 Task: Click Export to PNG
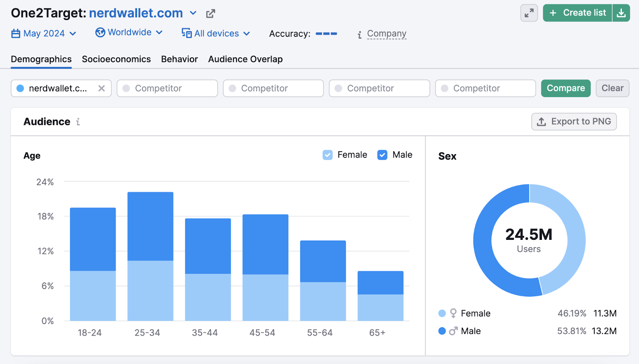click(574, 121)
